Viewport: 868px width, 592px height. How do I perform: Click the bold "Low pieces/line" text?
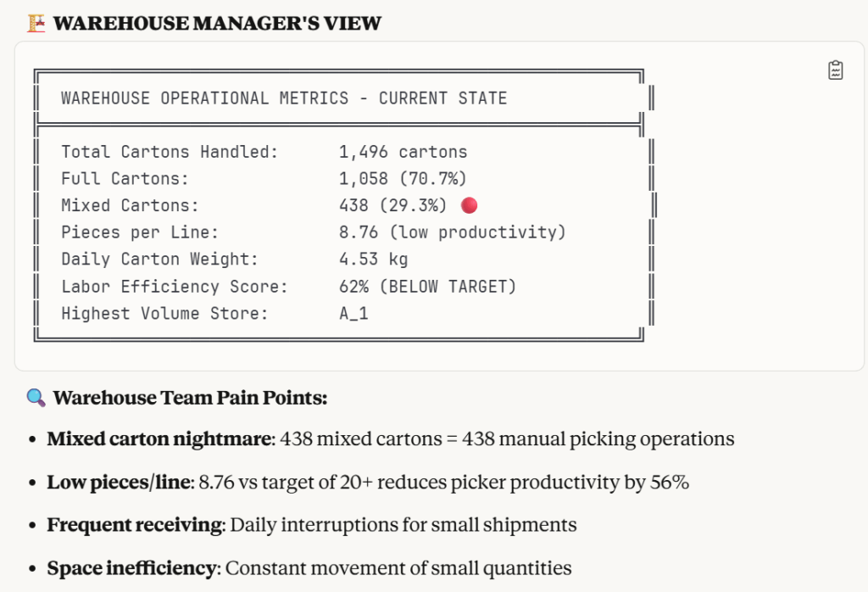coord(119,483)
